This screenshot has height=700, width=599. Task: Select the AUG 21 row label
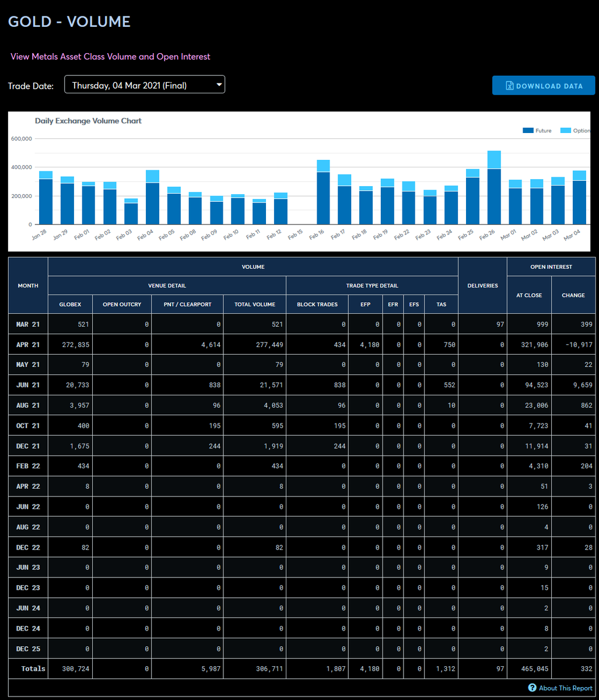(28, 405)
